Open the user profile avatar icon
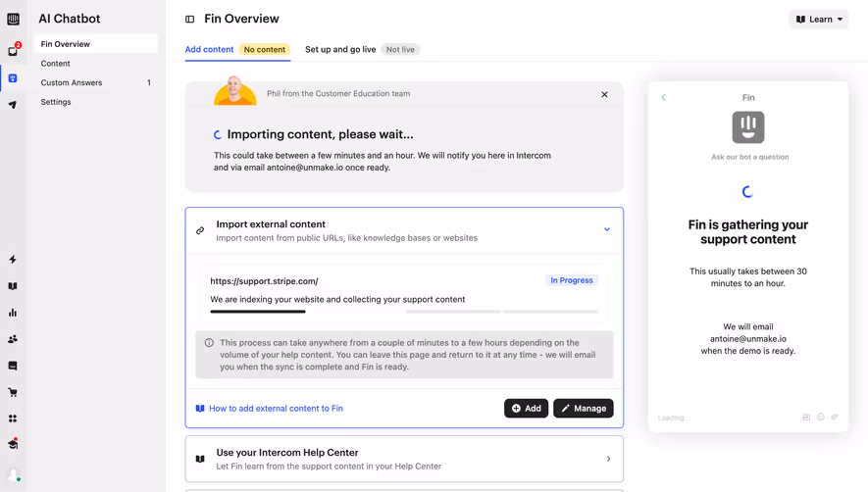Viewport: 868px width, 492px height. (x=13, y=474)
